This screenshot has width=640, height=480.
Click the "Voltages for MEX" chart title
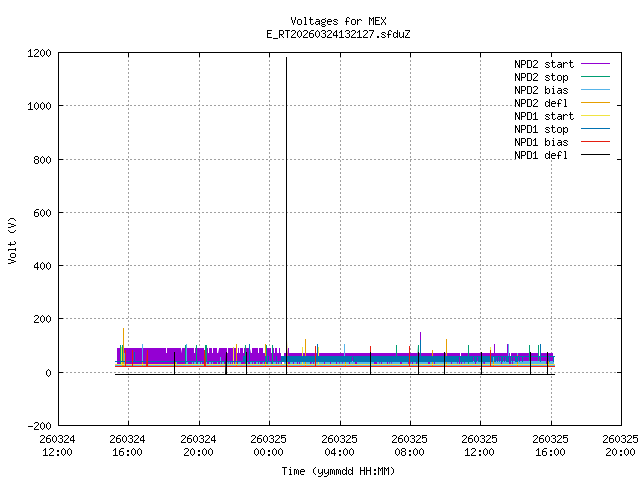pos(338,21)
